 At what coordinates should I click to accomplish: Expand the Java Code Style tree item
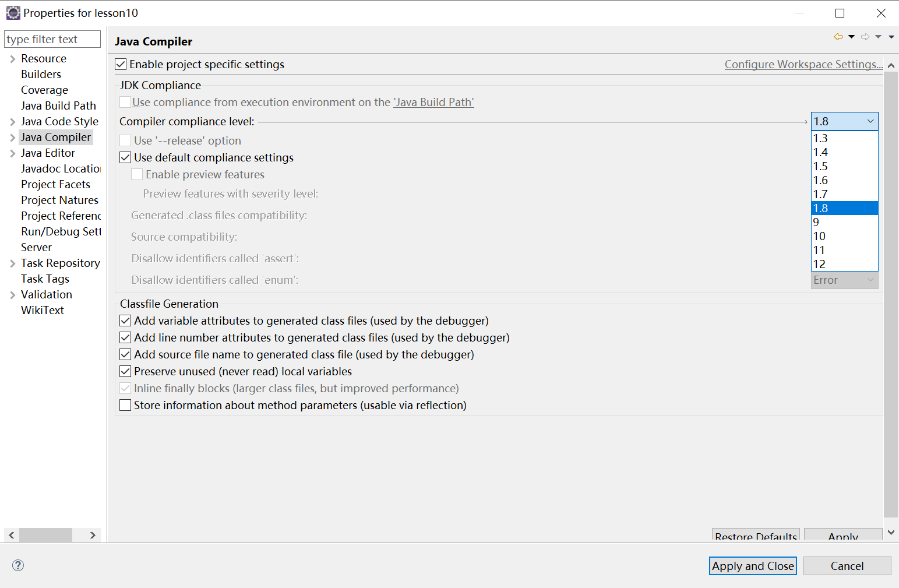click(12, 121)
